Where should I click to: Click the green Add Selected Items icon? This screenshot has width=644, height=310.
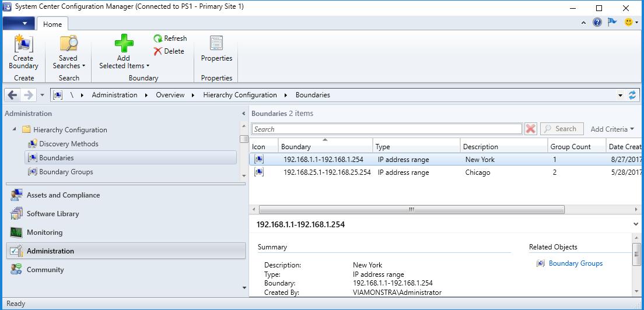click(x=124, y=44)
